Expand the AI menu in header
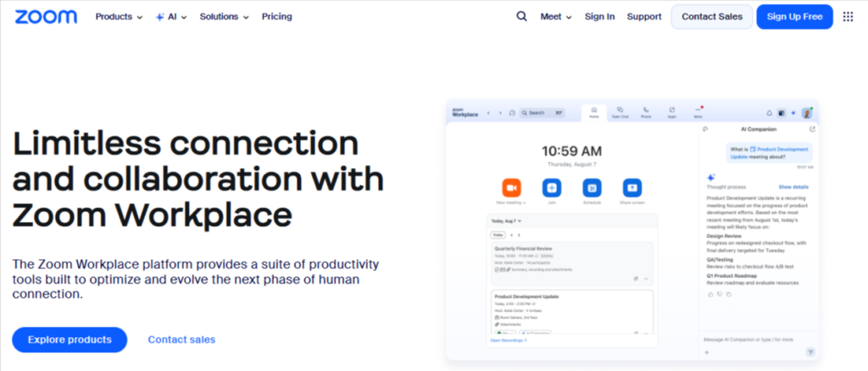 171,17
